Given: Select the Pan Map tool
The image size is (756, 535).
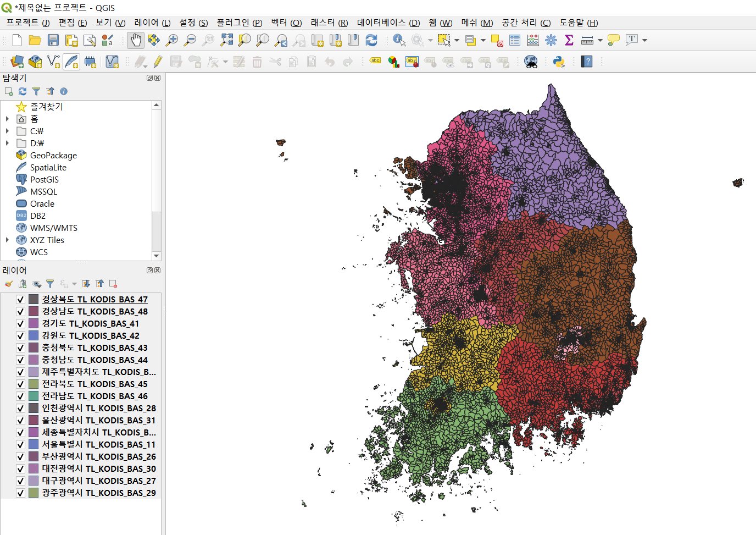Looking at the screenshot, I should (136, 40).
